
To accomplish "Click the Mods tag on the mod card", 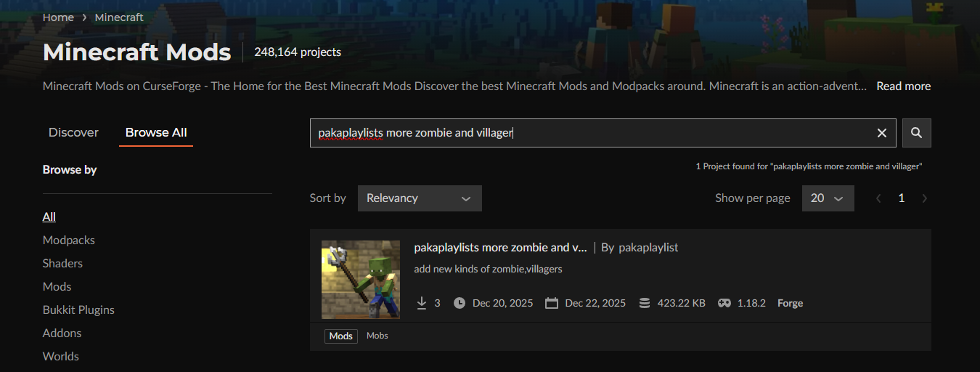I will click(x=341, y=336).
